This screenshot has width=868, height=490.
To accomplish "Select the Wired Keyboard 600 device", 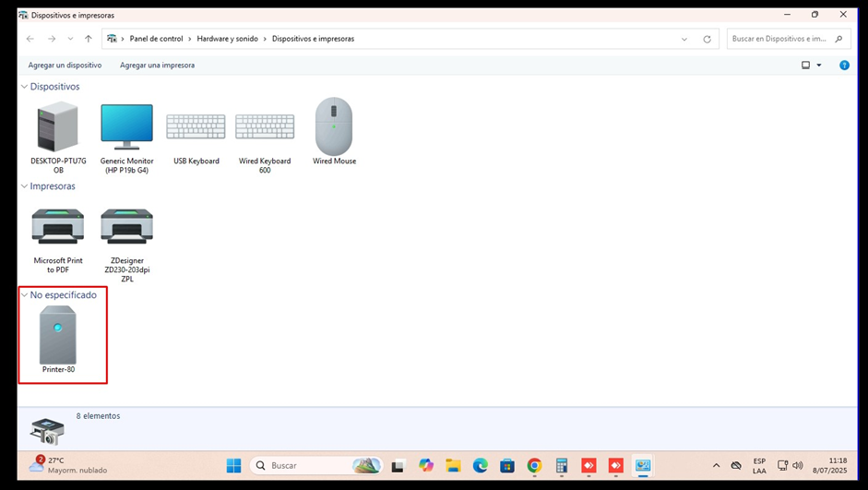I will pyautogui.click(x=265, y=127).
